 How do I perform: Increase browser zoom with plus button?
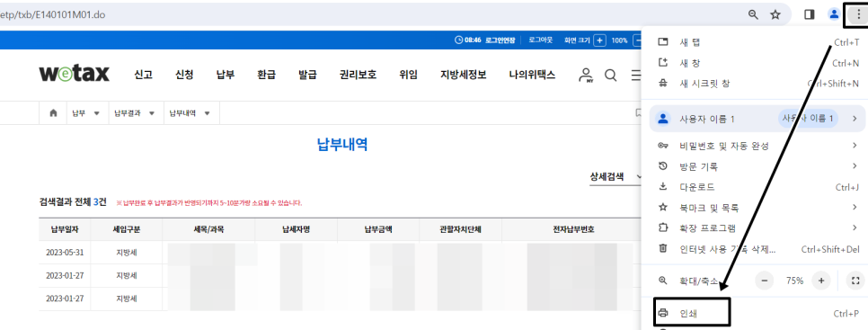point(821,281)
